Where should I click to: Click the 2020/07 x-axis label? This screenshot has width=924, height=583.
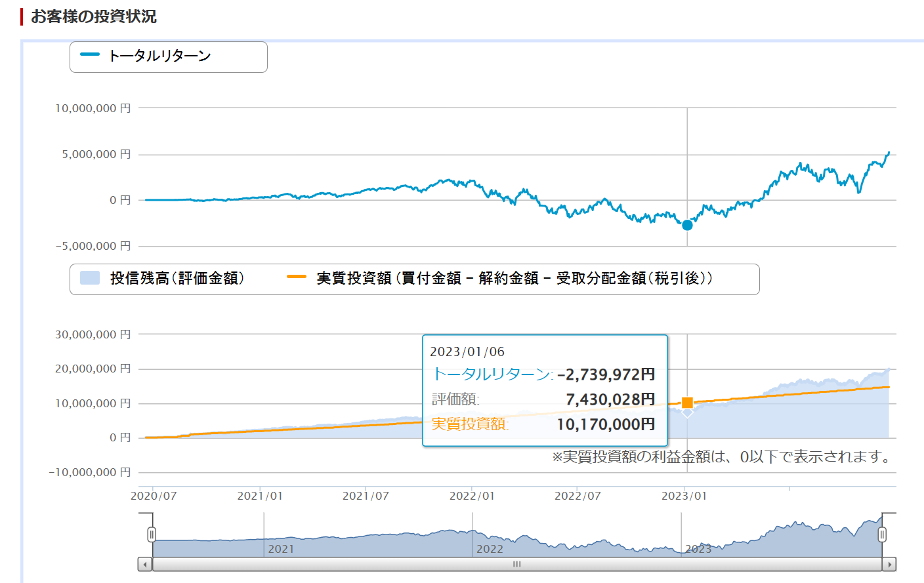pos(154,496)
